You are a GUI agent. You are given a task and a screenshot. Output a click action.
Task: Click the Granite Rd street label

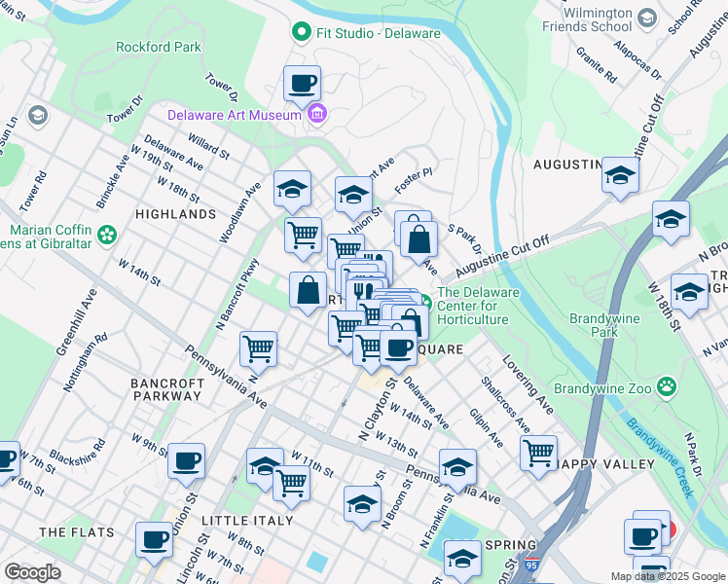pyautogui.click(x=597, y=65)
